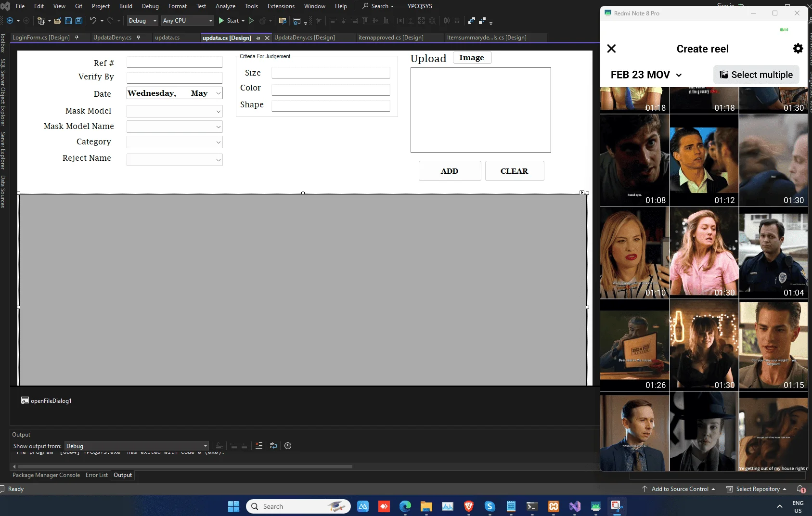Click the Start debugging button

tap(228, 21)
